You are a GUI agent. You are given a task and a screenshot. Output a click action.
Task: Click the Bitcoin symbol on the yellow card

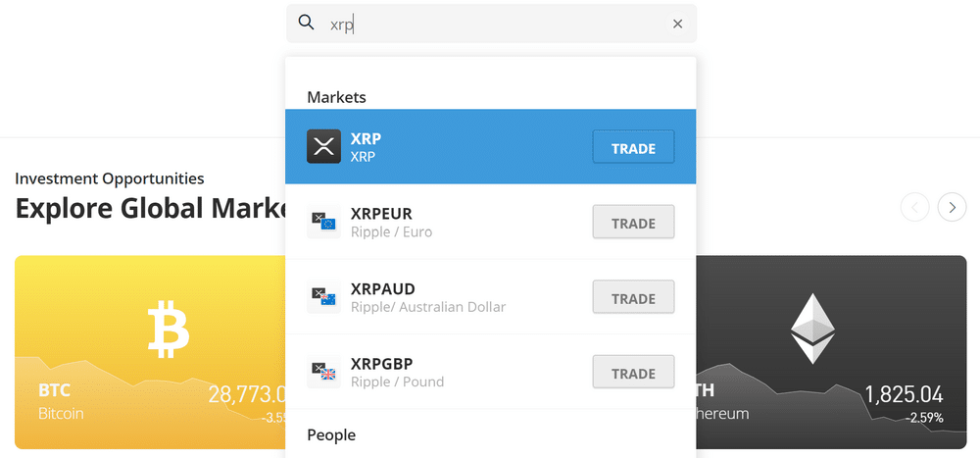coord(169,330)
